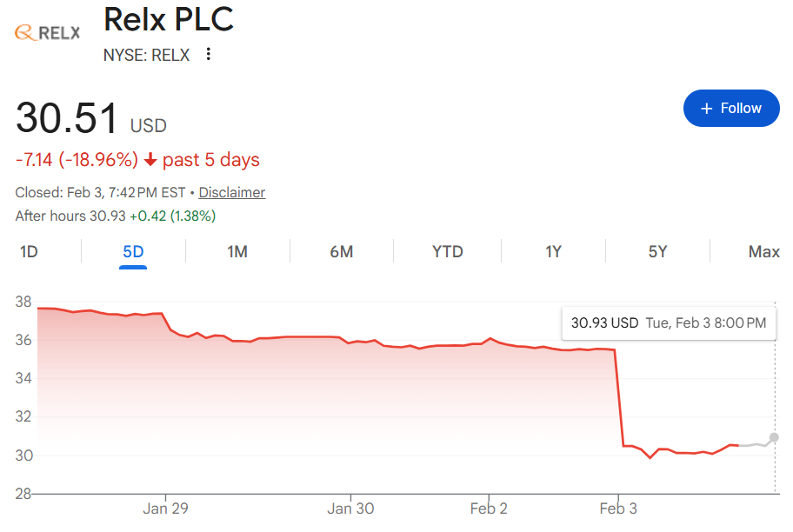
Task: Click the Jan 30 axis date
Action: click(353, 509)
